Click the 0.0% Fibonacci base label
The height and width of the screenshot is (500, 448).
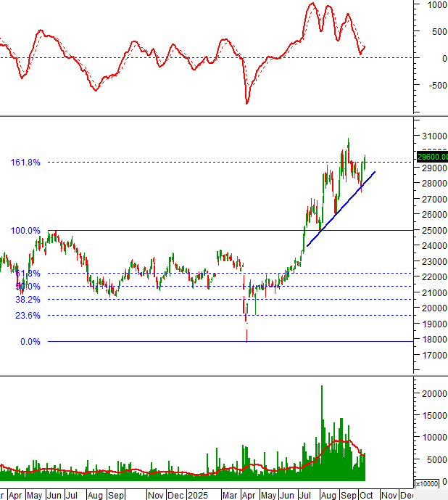coord(30,342)
